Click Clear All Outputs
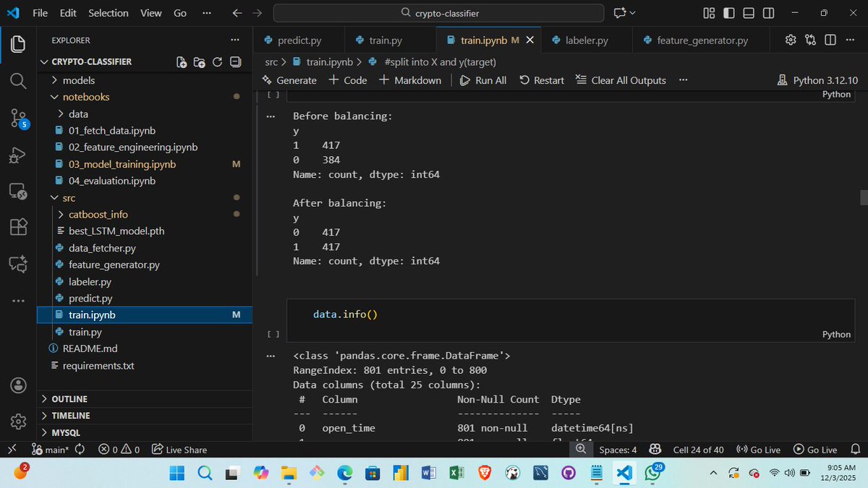Viewport: 868px width, 488px height. (620, 80)
